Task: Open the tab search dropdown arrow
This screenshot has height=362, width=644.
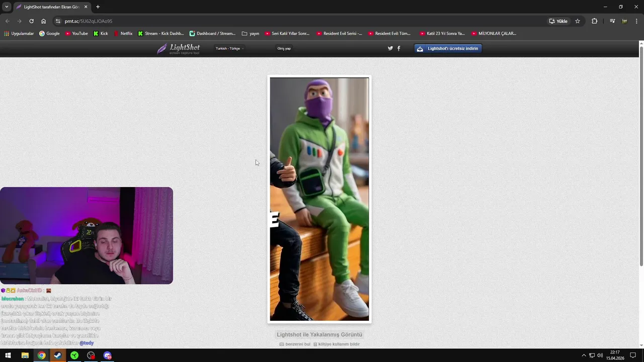Action: [7, 7]
